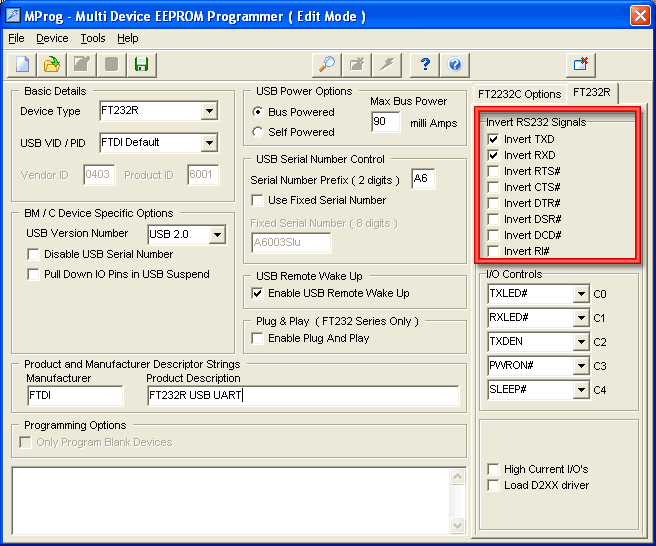Expand the USB Version Number dropdown
The width and height of the screenshot is (656, 546).
[x=217, y=234]
